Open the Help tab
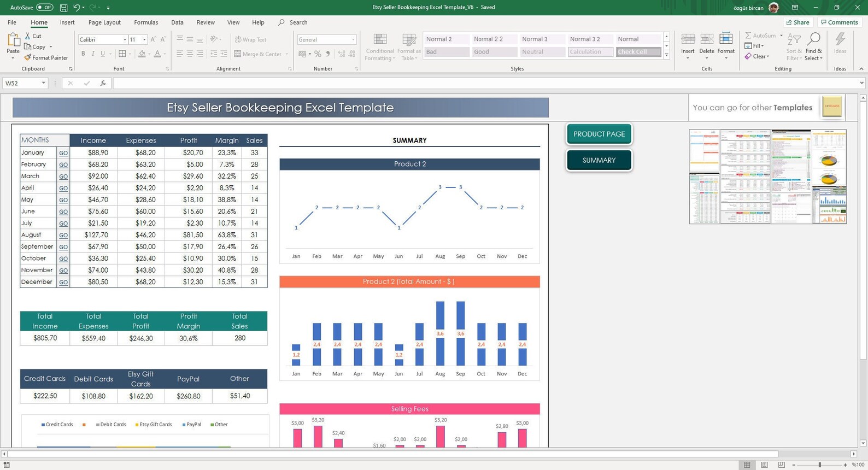Viewport: 868px width, 470px height. [258, 22]
